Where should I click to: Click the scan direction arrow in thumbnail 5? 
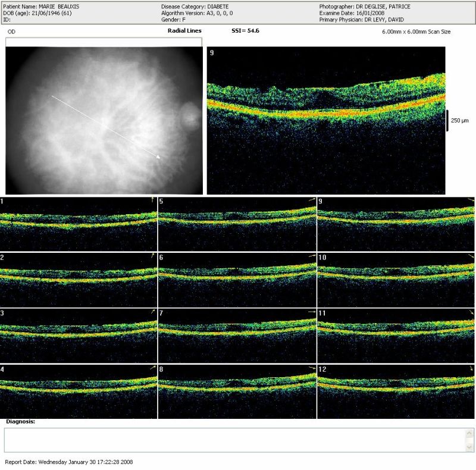311,200
